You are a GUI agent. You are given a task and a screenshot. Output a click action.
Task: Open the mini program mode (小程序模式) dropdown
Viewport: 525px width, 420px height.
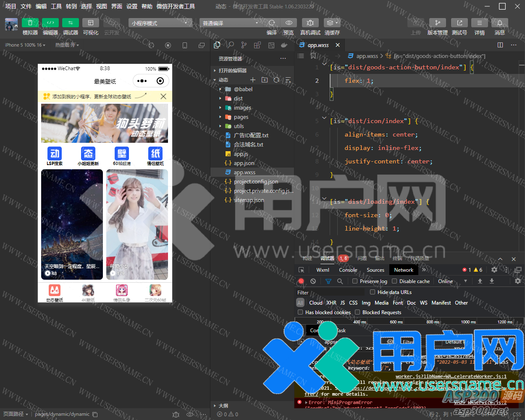pos(160,23)
